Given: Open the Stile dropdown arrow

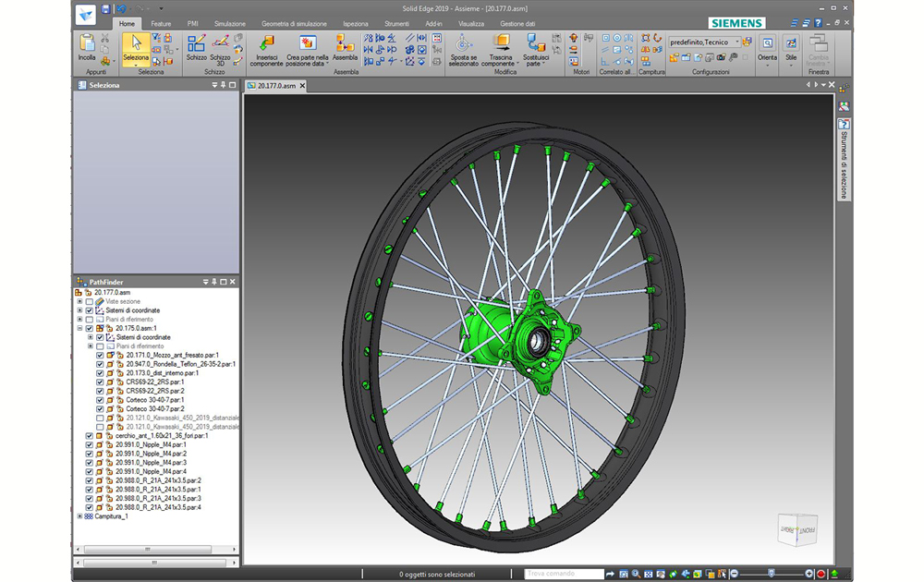Looking at the screenshot, I should pos(791,65).
